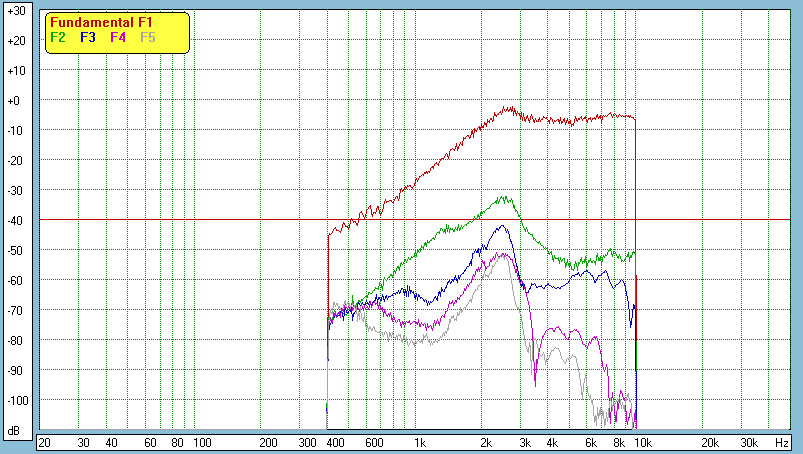Screen dimensions: 803x454
Task: Toggle the magenta F4 legend entry
Action: pyautogui.click(x=118, y=37)
